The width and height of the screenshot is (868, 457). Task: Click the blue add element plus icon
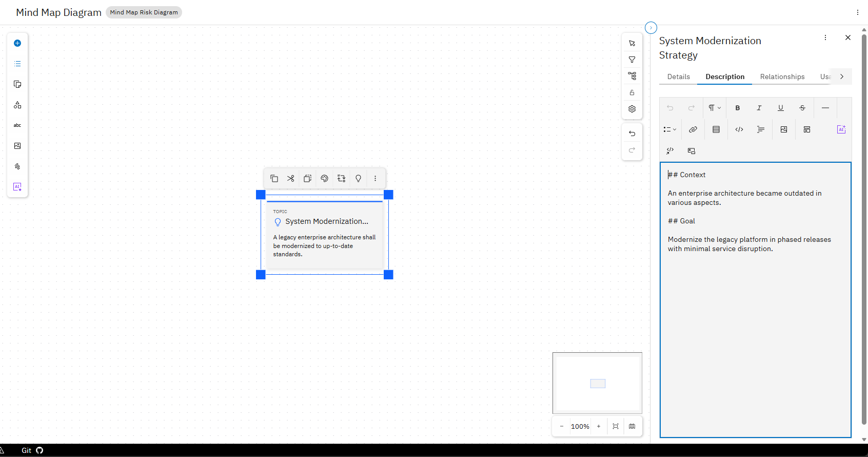coord(17,43)
